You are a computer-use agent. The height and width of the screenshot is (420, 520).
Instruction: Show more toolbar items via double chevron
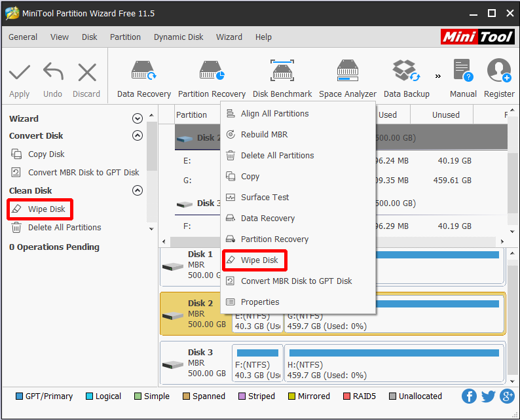[438, 76]
